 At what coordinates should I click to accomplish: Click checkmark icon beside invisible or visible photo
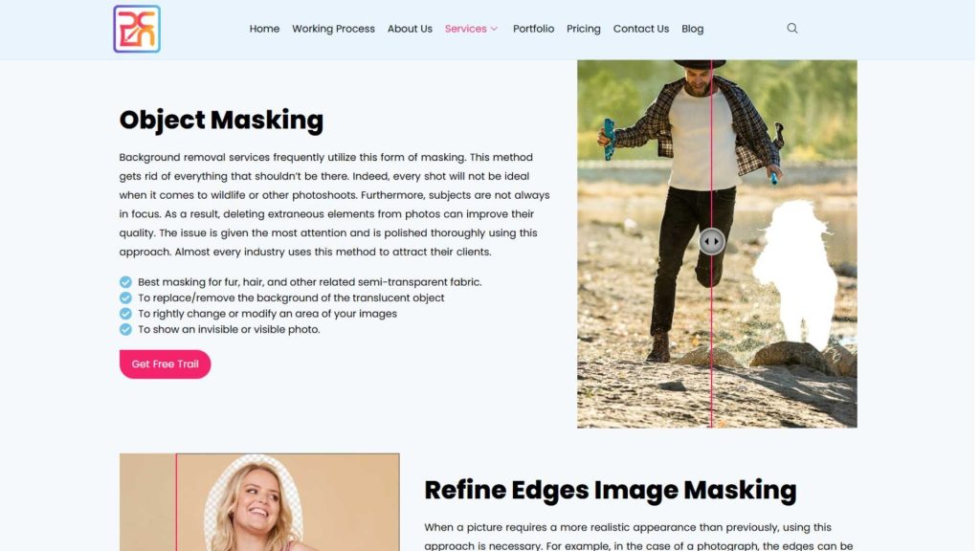125,329
